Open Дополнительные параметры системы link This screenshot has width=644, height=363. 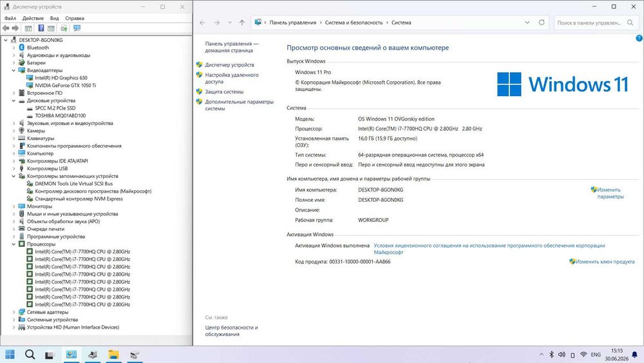239,105
